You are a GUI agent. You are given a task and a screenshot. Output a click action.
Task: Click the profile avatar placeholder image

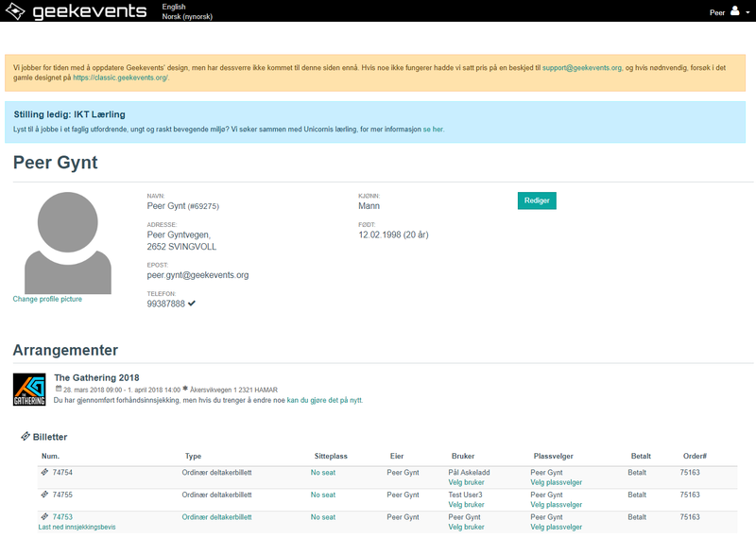coord(68,243)
